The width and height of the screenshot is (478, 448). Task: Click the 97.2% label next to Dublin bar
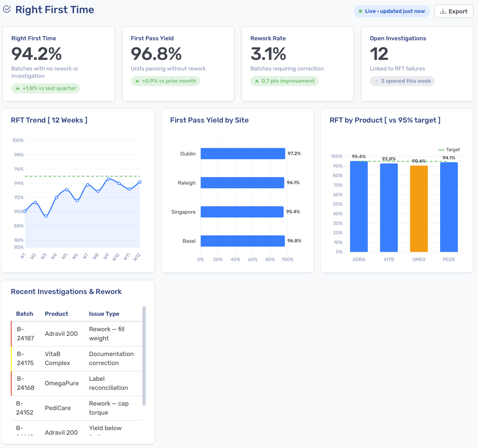tap(294, 153)
